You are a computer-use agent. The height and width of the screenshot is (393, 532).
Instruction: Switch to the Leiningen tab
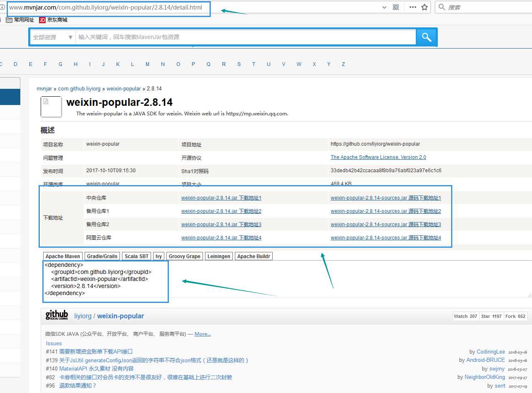tap(219, 256)
